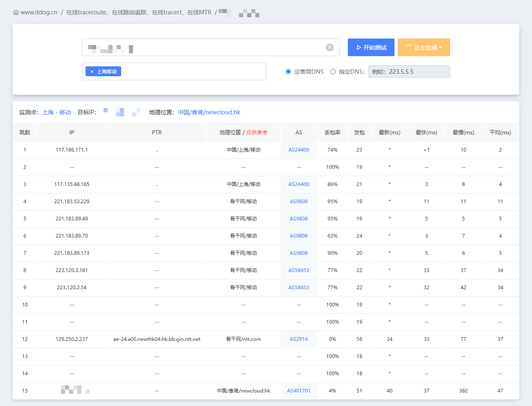This screenshot has height=406, width=532.
Task: Click the 平均(ms) column header
Action: 500,133
